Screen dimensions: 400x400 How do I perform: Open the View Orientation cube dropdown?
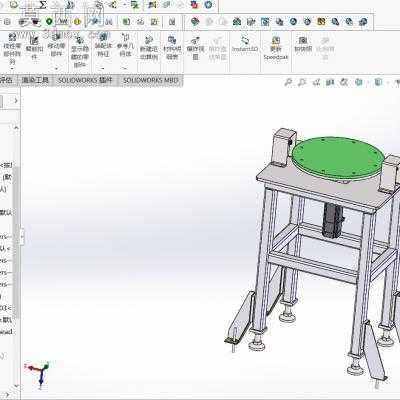[x=359, y=82]
